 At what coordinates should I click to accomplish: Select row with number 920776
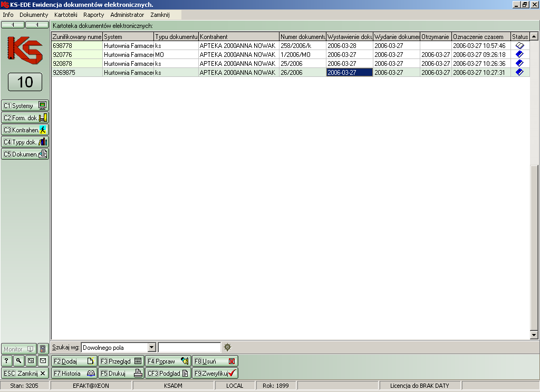tap(291, 54)
